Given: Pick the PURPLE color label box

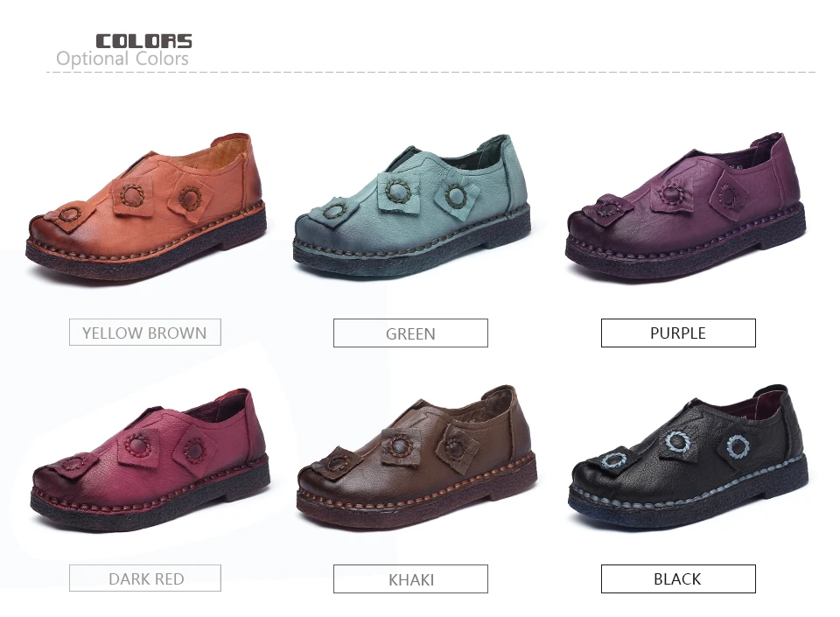Looking at the screenshot, I should 678,333.
